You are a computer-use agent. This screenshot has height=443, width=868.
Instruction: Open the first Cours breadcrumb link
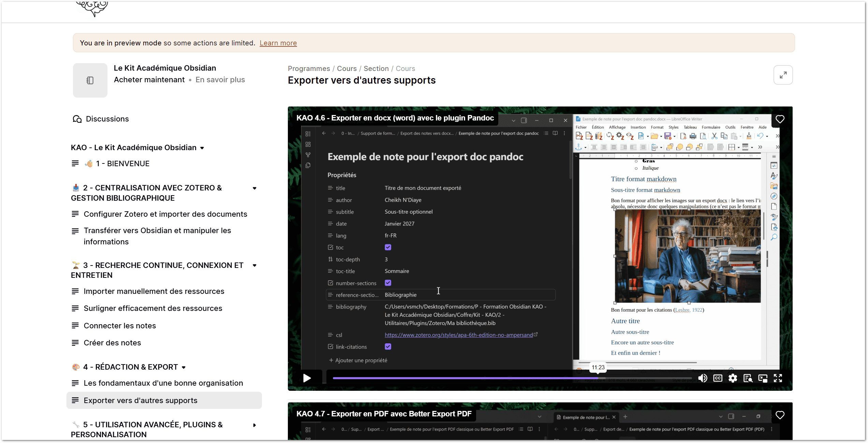[x=347, y=69]
